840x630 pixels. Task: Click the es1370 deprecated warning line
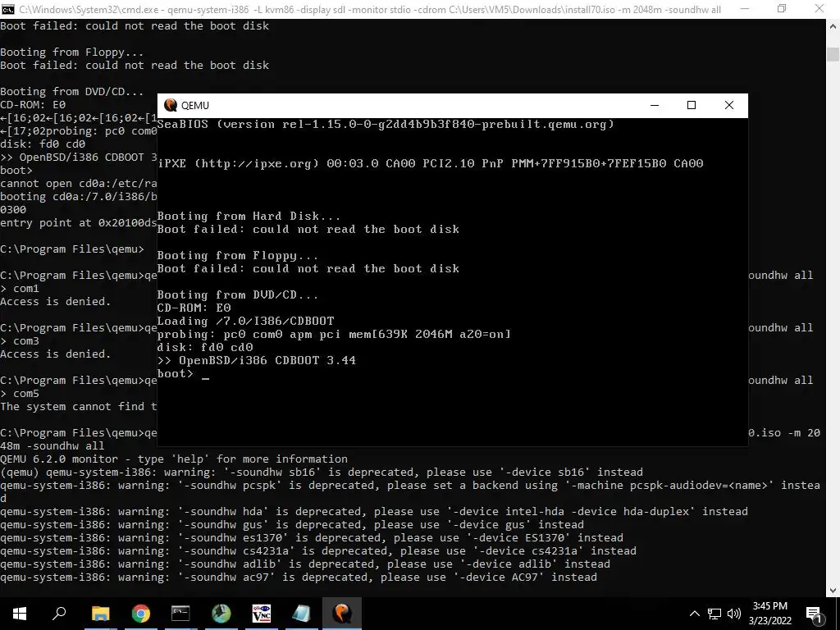pos(312,538)
